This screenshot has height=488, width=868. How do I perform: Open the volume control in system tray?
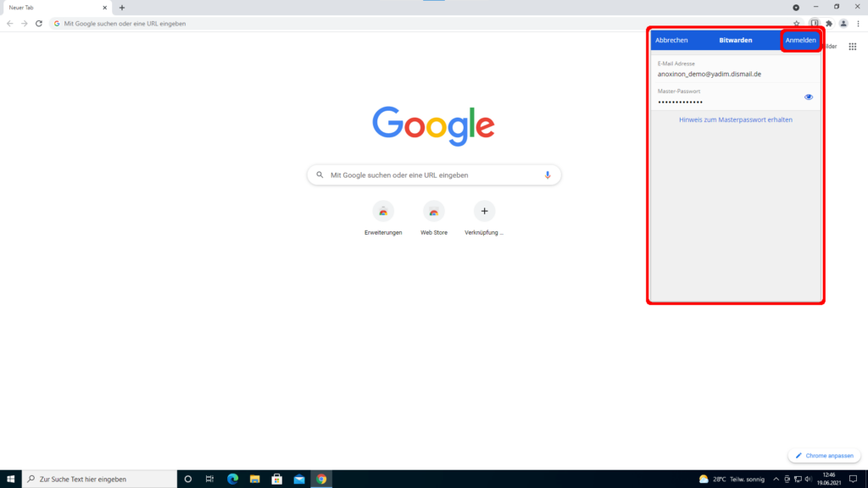click(x=808, y=480)
